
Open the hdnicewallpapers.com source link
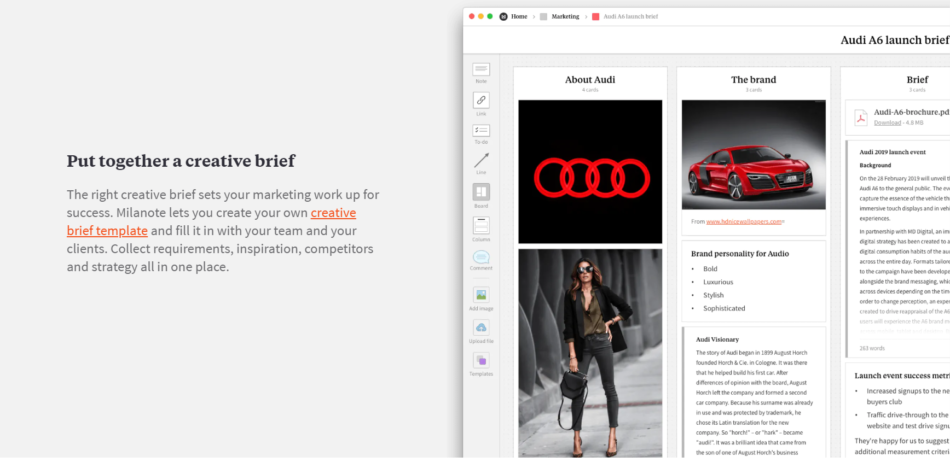744,221
